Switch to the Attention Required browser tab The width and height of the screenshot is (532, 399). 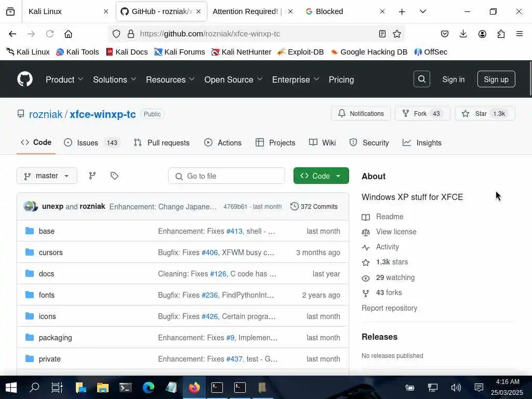[252, 11]
